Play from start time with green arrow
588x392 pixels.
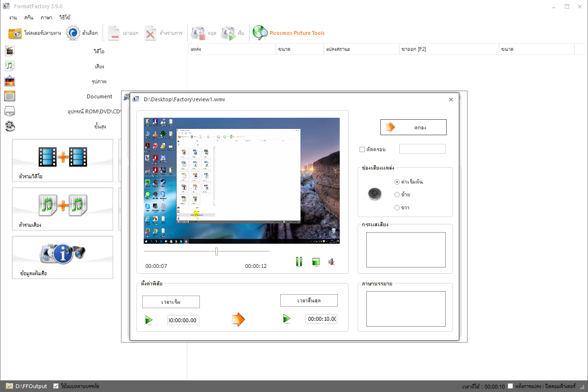149,320
